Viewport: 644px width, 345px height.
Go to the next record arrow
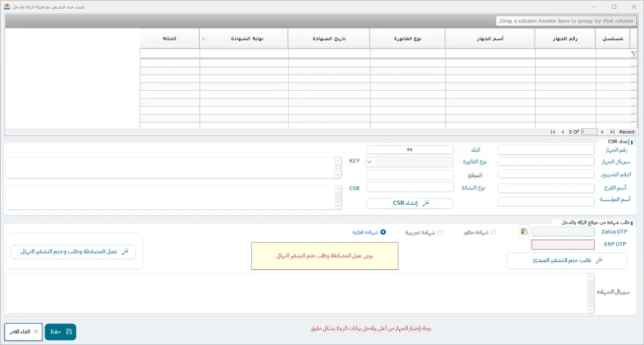point(602,132)
